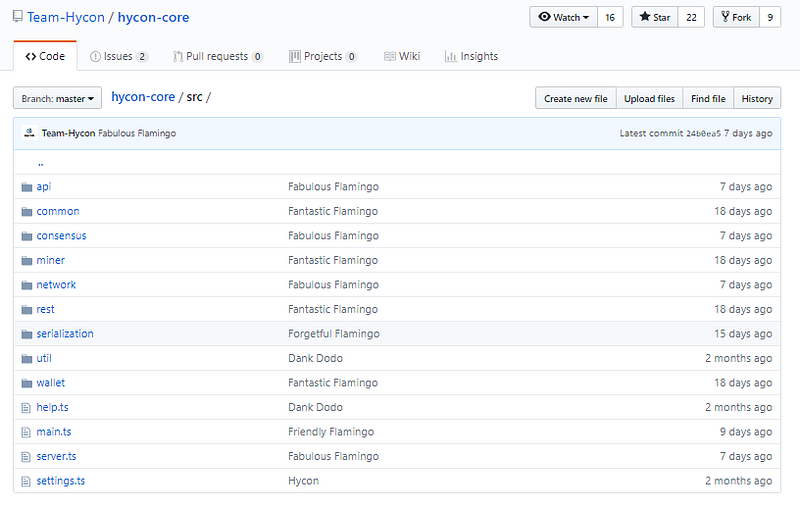Open latest commit hash 24b0ea5
The height and width of the screenshot is (515, 800).
click(x=703, y=133)
